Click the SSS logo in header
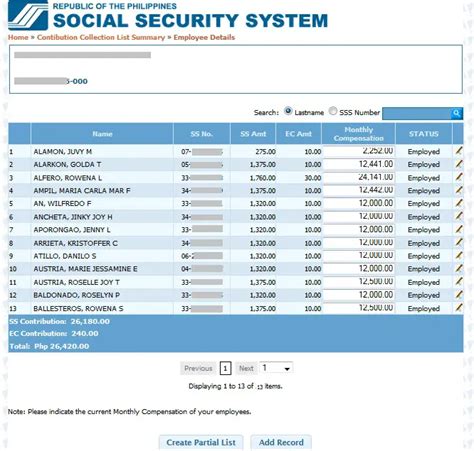The height and width of the screenshot is (451, 474). coord(28,15)
